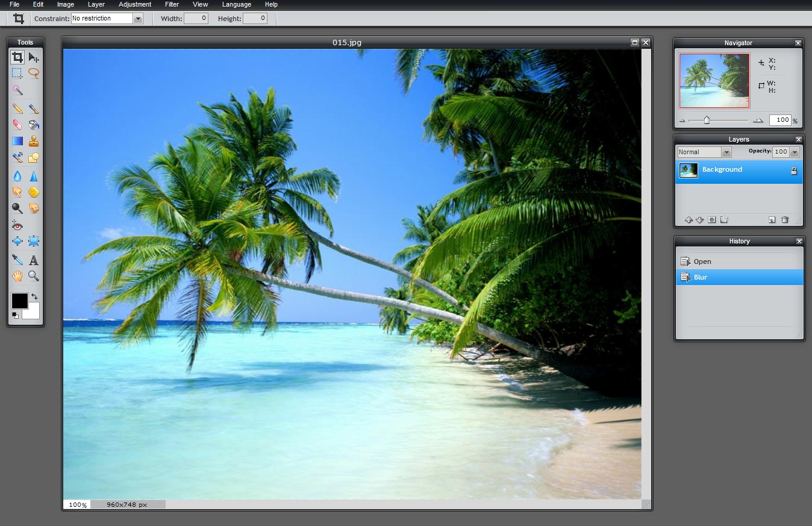Activate the Eraser tool
The width and height of the screenshot is (812, 526).
pos(17,125)
